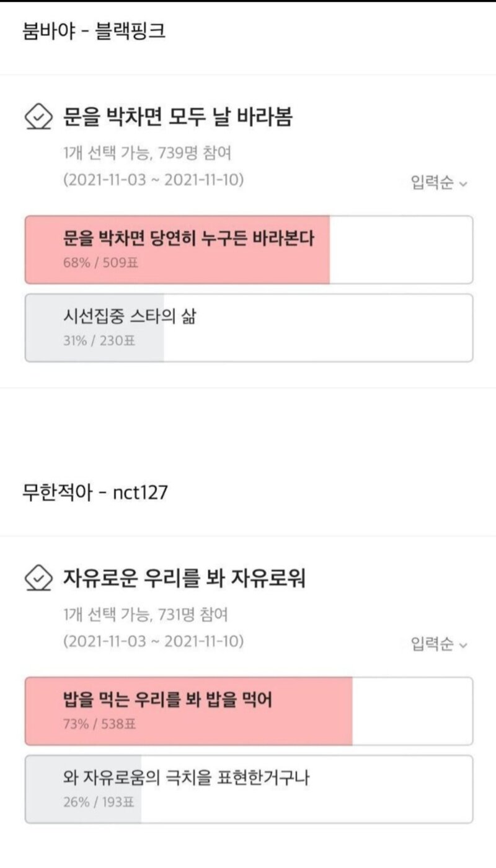The image size is (496, 868).
Task: Click poll title 문을 박차면 모두 날 바라봄
Action: tap(178, 116)
